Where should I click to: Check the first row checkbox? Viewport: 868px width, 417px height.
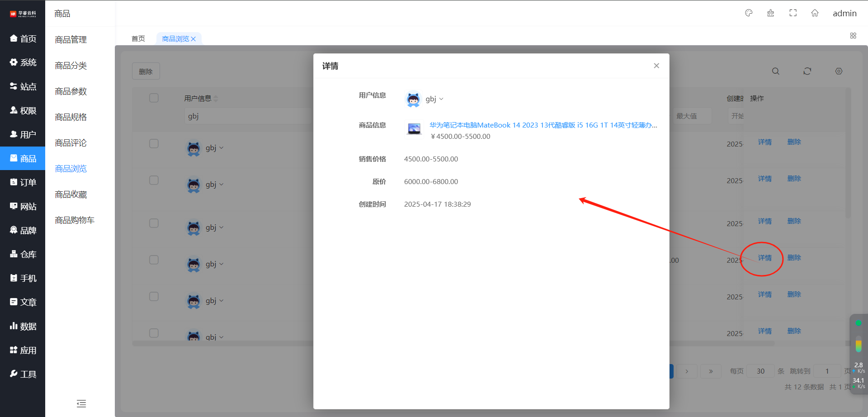click(154, 144)
